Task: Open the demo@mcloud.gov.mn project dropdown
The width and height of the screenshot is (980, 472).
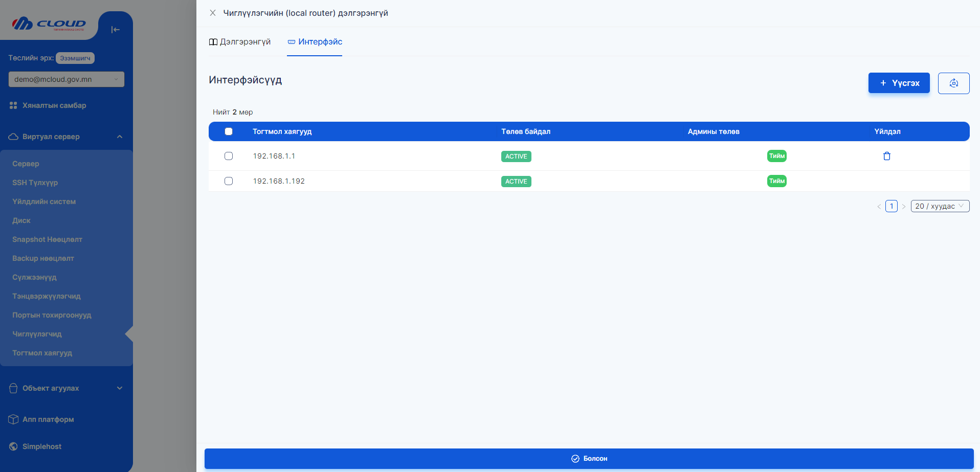Action: point(66,79)
